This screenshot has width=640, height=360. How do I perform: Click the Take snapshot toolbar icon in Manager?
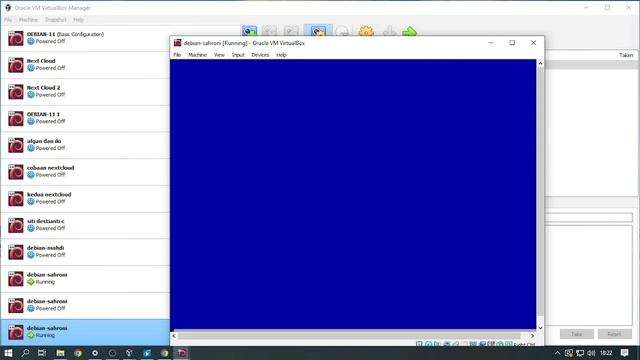coord(249,31)
